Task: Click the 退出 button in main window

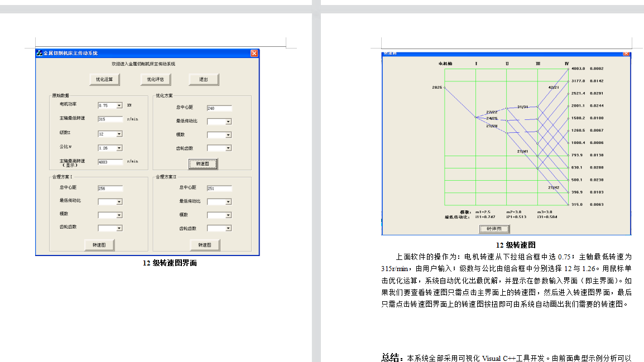Action: coord(204,79)
